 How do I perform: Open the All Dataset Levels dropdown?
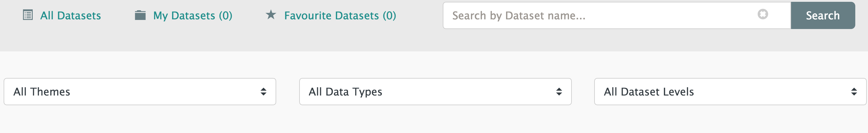tap(730, 92)
